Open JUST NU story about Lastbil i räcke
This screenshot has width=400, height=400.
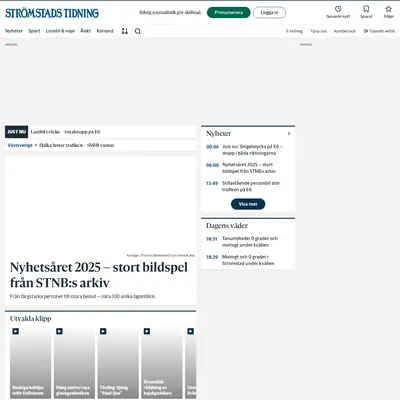[65, 132]
